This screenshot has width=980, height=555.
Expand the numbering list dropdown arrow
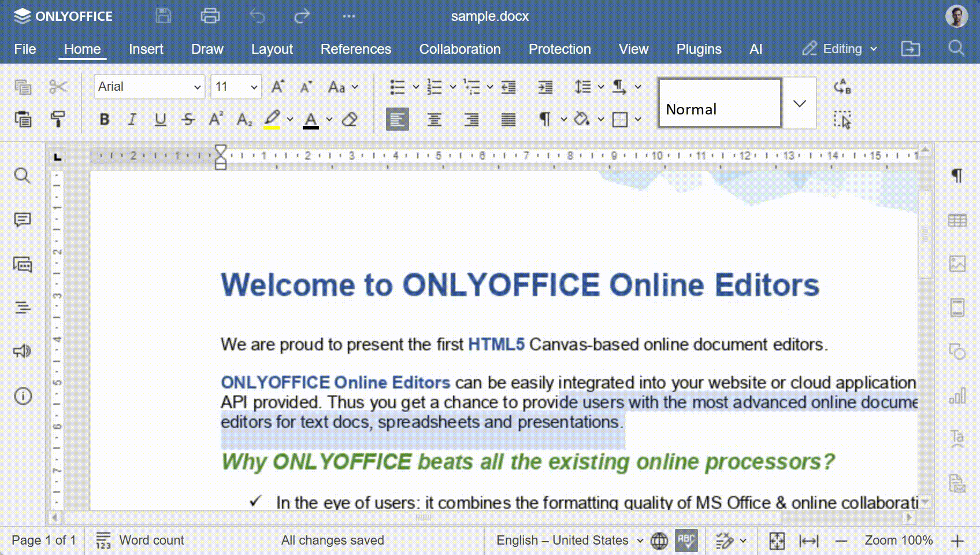(453, 87)
